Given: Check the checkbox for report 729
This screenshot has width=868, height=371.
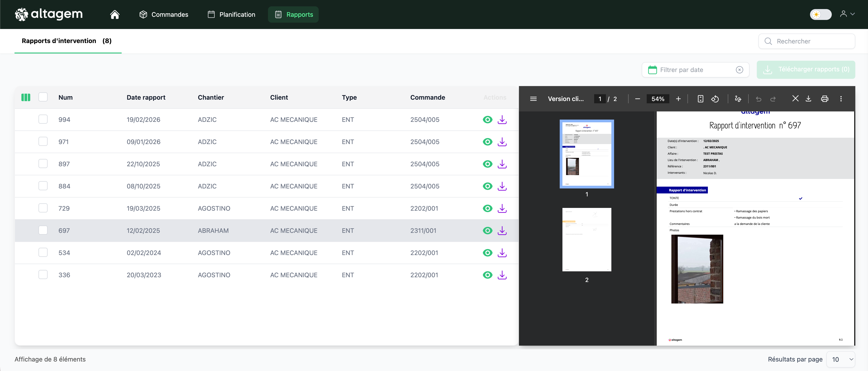Looking at the screenshot, I should [43, 208].
